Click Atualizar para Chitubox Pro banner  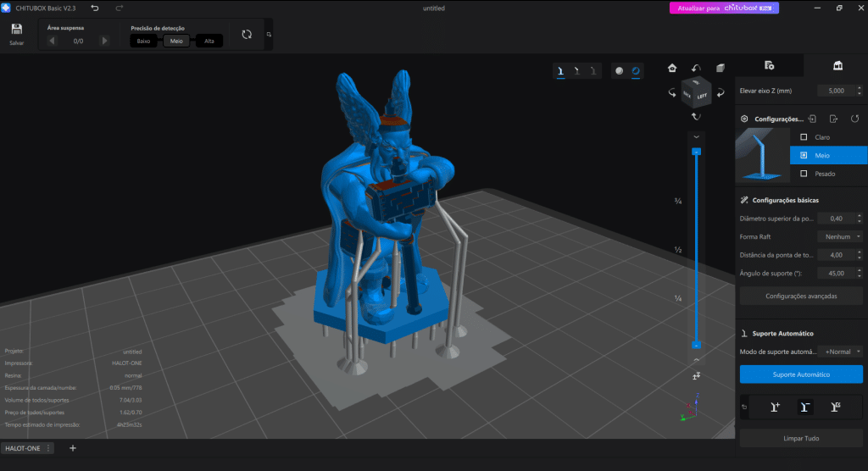click(724, 8)
